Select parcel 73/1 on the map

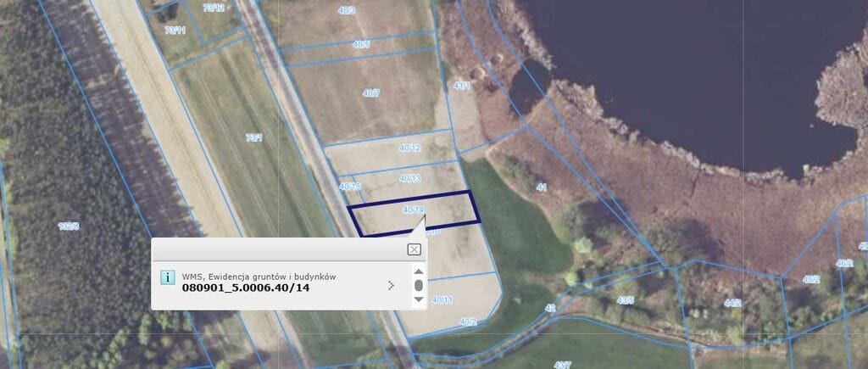(x=254, y=138)
